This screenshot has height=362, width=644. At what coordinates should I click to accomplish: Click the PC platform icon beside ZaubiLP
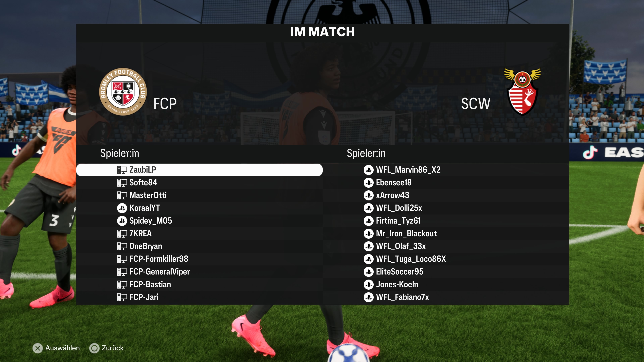pos(122,170)
